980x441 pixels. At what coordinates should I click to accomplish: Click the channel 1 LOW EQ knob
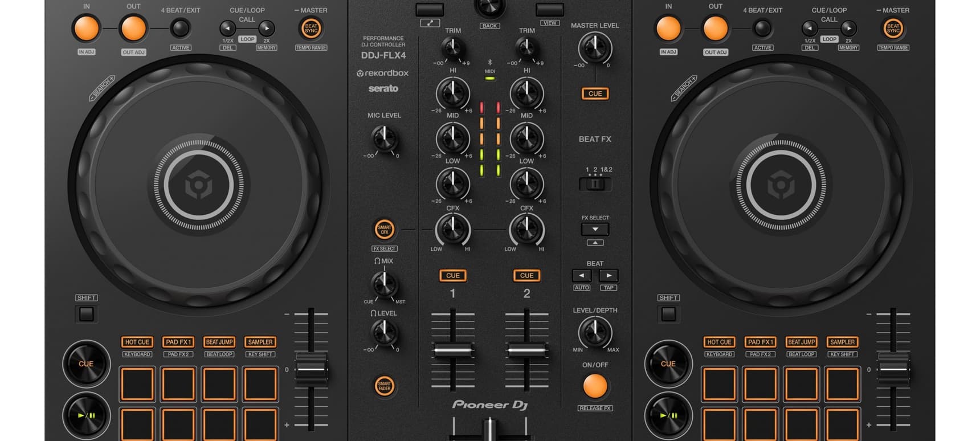pos(453,183)
